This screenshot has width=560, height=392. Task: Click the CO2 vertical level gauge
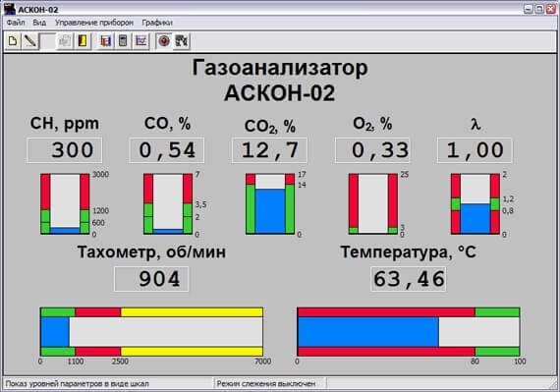[270, 203]
